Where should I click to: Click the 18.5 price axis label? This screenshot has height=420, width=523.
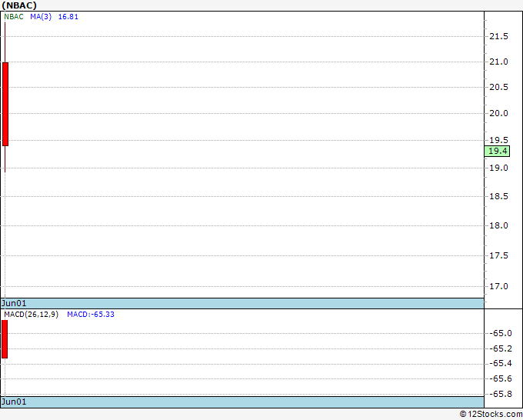pos(498,196)
